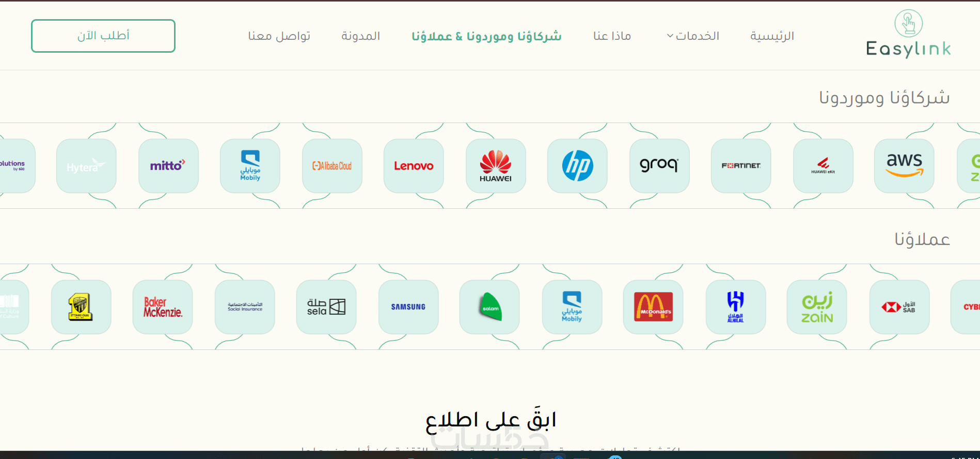Click the Al Hilal club logo
This screenshot has height=459, width=980.
point(736,307)
